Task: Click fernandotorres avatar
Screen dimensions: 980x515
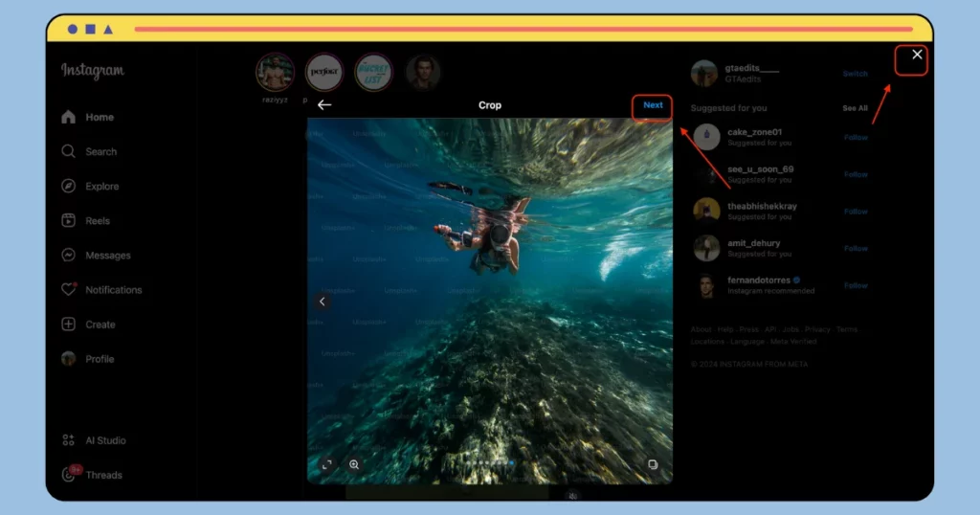Action: click(x=707, y=285)
